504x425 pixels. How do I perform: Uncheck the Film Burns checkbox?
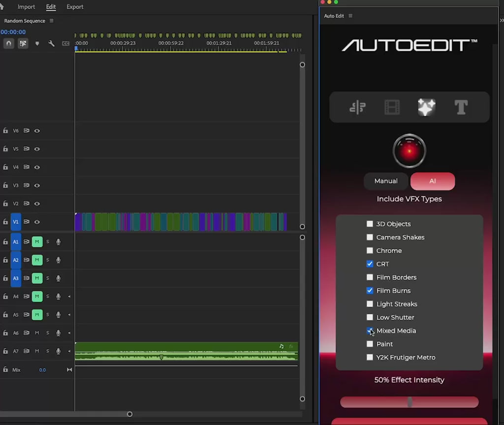point(370,291)
